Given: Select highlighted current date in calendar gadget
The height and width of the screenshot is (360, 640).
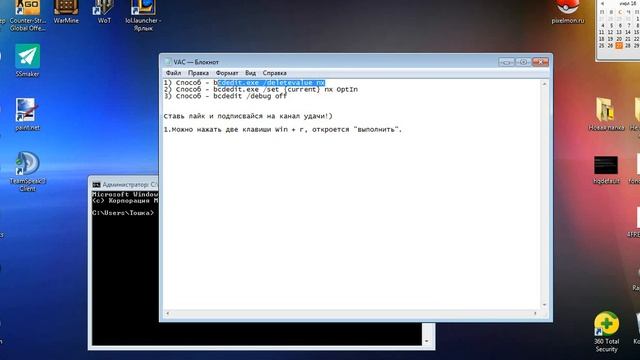Looking at the screenshot, I should [619, 45].
